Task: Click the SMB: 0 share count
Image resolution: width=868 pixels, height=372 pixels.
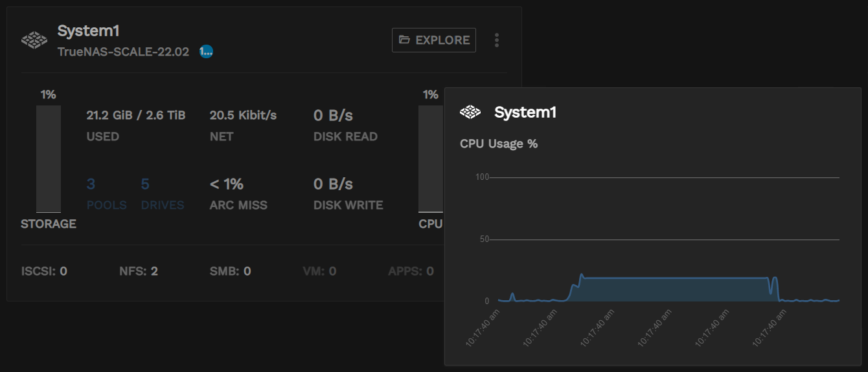Action: (230, 270)
